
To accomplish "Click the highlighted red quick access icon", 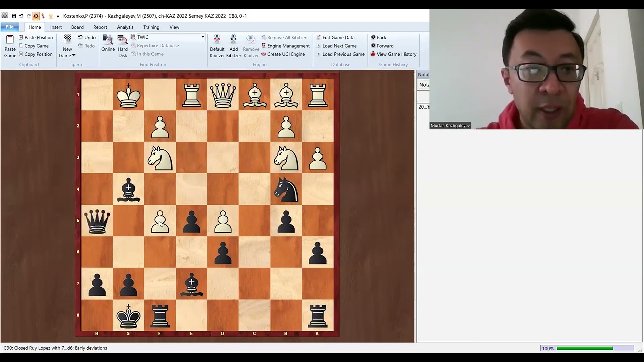I will coord(36,16).
